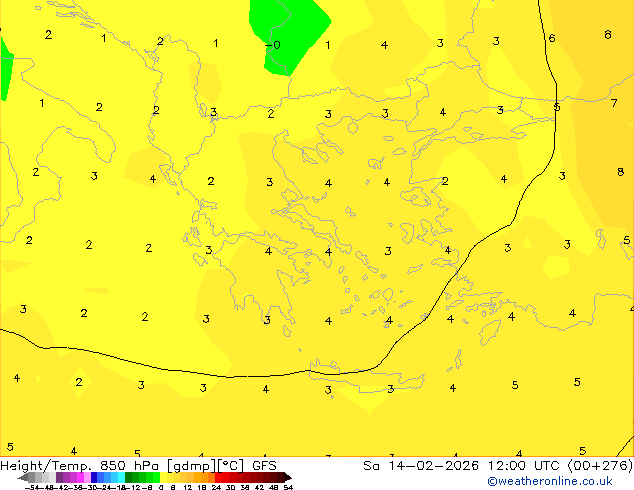
Task: Click the dark red right arrow of color scale
Action: click(287, 477)
